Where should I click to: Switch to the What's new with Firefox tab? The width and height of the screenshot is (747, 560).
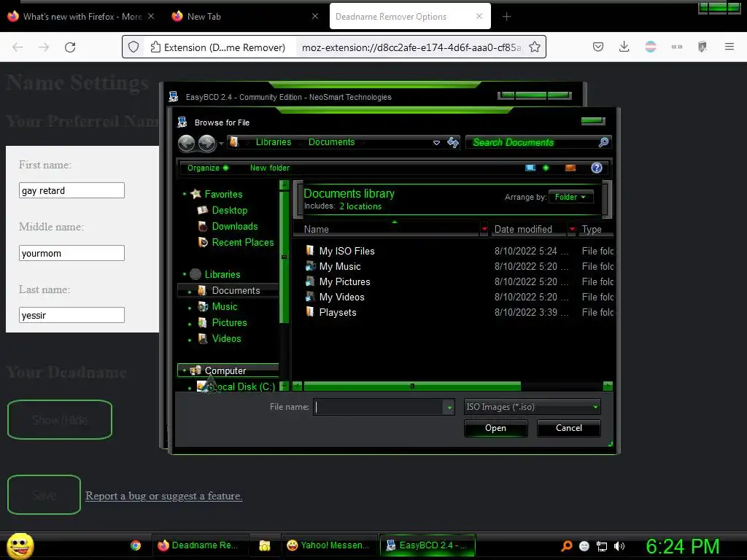[x=82, y=17]
